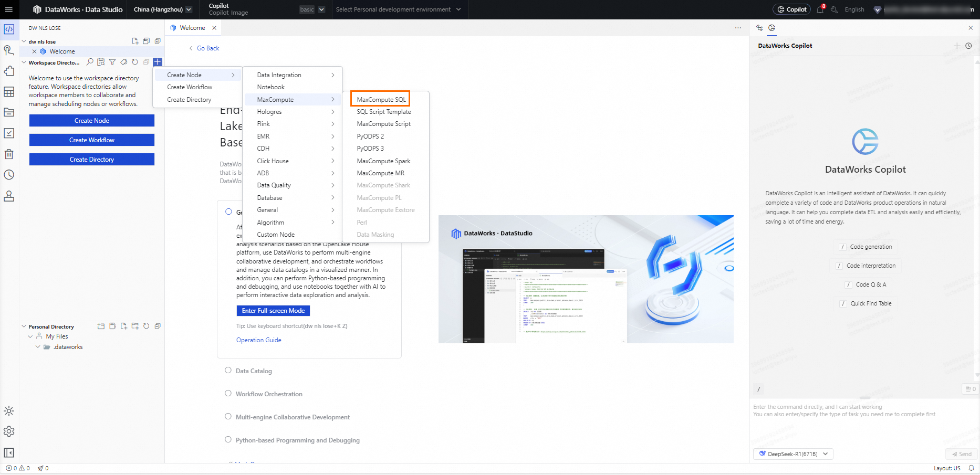Click the blue plus icon in Workspace Directory
This screenshot has width=980, height=475.
tap(158, 62)
